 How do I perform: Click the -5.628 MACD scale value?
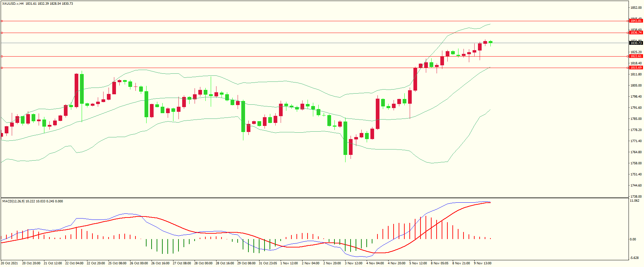[635, 258]
